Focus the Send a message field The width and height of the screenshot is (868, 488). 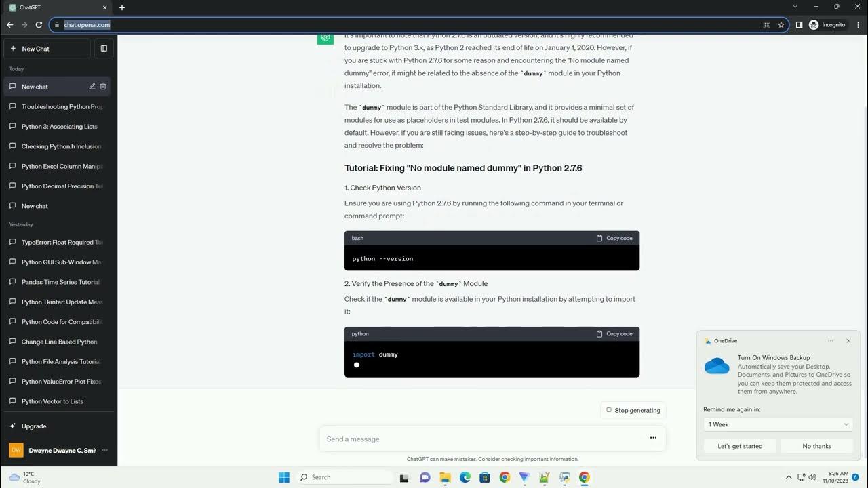coord(484,439)
